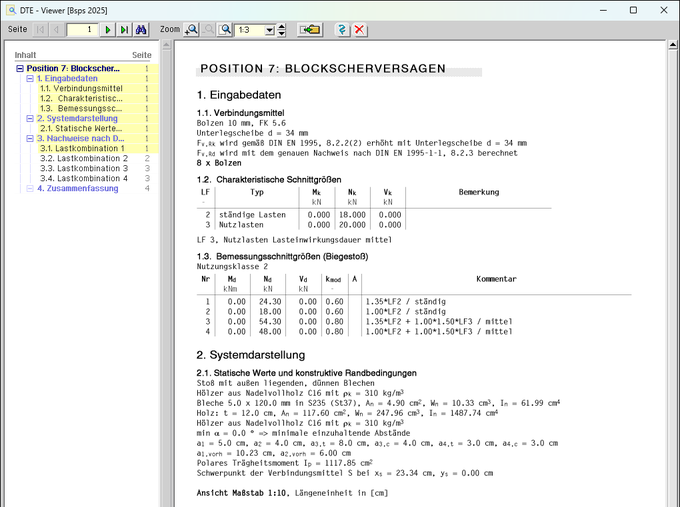The height and width of the screenshot is (507, 680).
Task: Collapse the 3. Nachweise section
Action: click(x=30, y=138)
